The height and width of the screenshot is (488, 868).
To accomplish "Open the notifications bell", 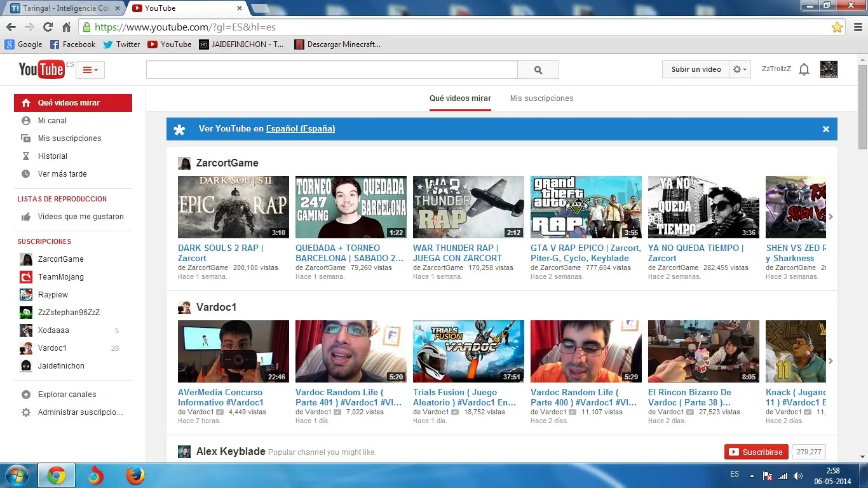I will pyautogui.click(x=804, y=69).
